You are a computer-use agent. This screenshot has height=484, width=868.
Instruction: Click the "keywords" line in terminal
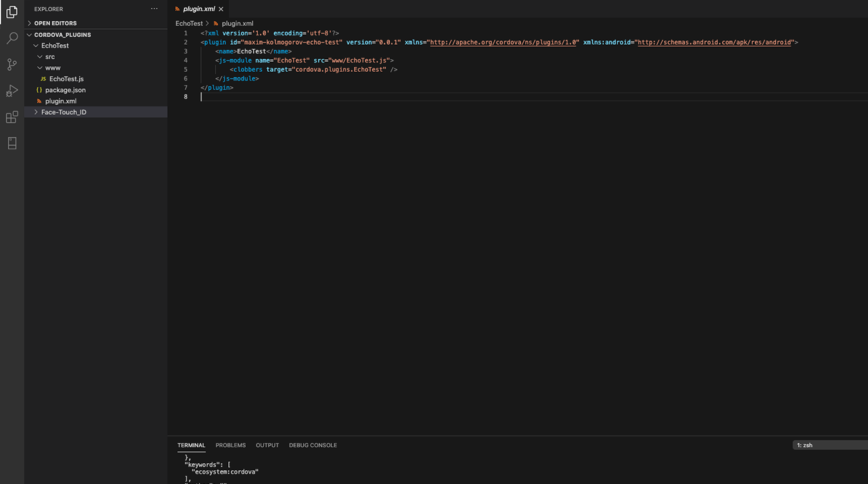[x=207, y=464]
